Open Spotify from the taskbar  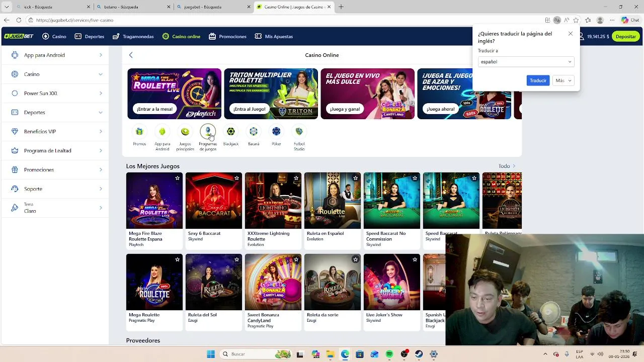click(x=389, y=354)
